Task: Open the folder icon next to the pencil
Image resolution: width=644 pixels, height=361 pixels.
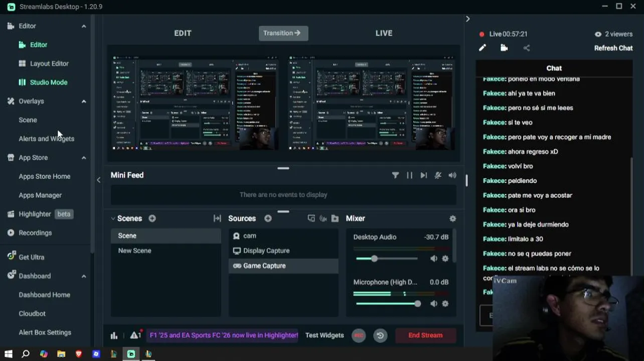Action: 504,48
